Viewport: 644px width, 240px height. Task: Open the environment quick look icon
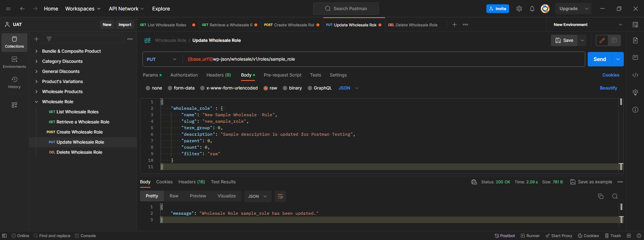[635, 25]
